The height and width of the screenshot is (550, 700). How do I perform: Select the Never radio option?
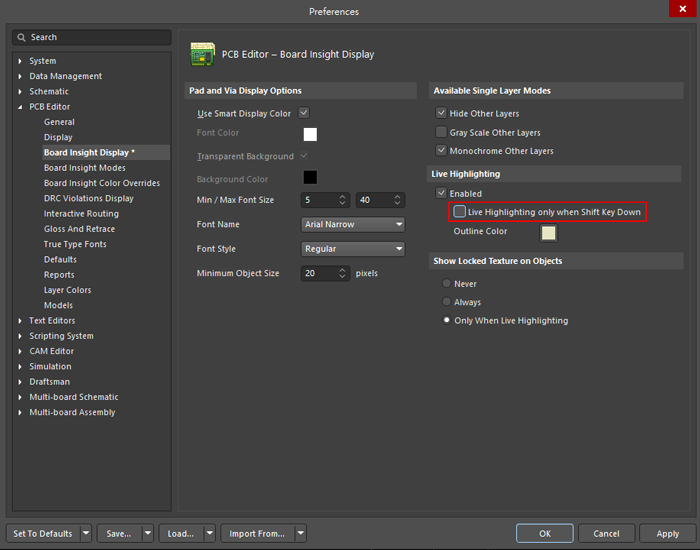pos(446,284)
